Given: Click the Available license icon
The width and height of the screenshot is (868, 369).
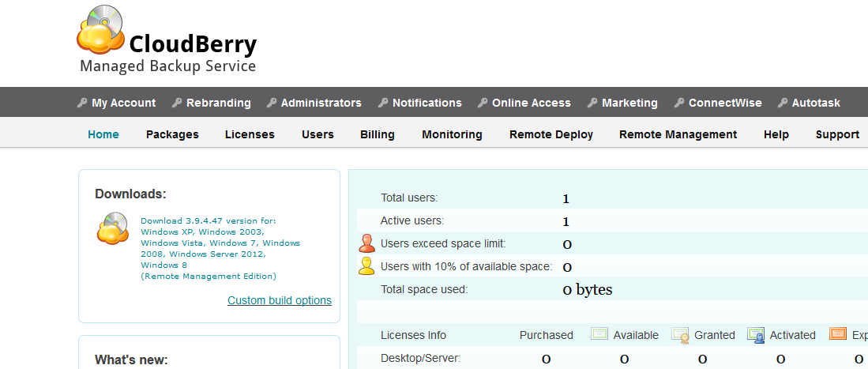Looking at the screenshot, I should [x=599, y=334].
